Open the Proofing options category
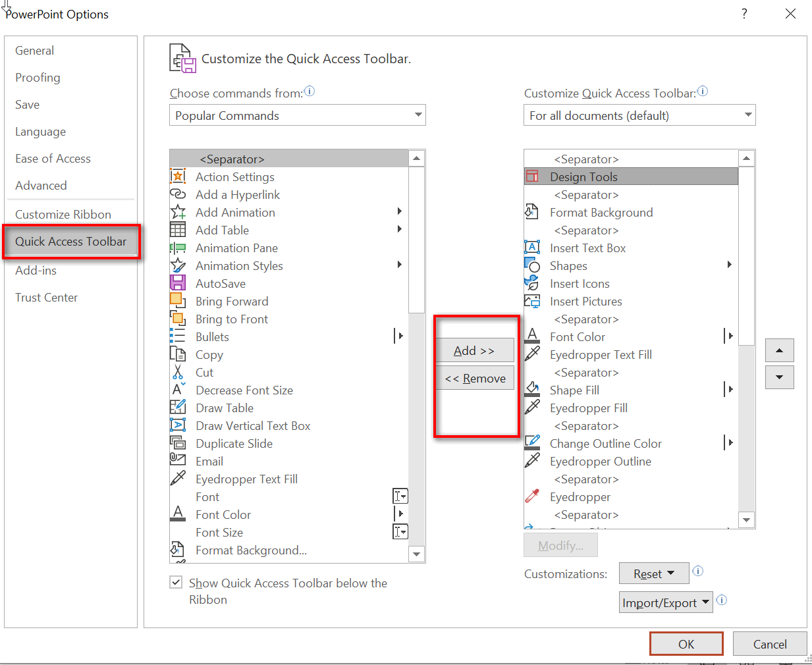 [38, 78]
